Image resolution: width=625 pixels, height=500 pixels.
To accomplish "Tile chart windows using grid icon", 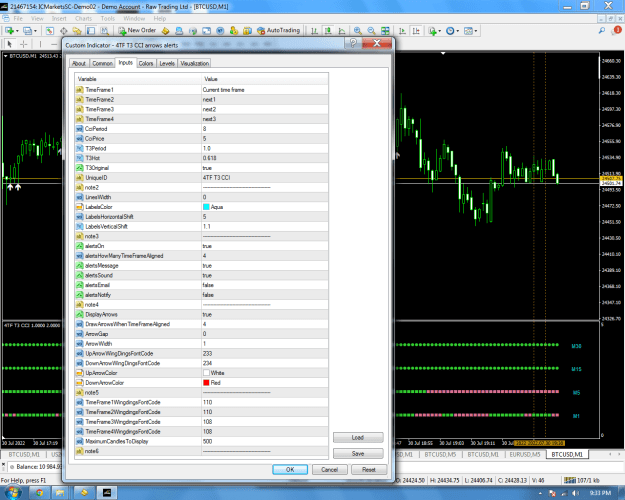I will click(x=385, y=31).
